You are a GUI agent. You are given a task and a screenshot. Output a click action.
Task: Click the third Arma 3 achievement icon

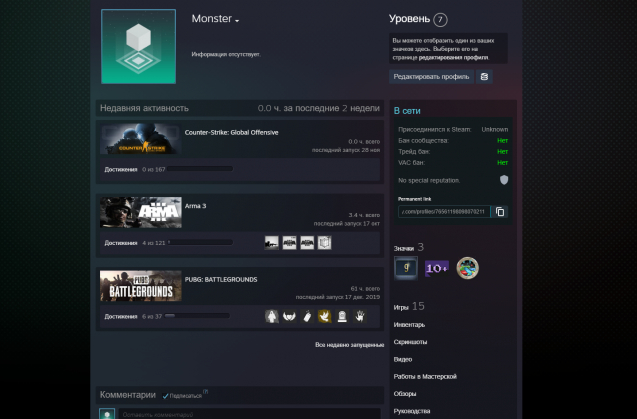click(x=307, y=243)
